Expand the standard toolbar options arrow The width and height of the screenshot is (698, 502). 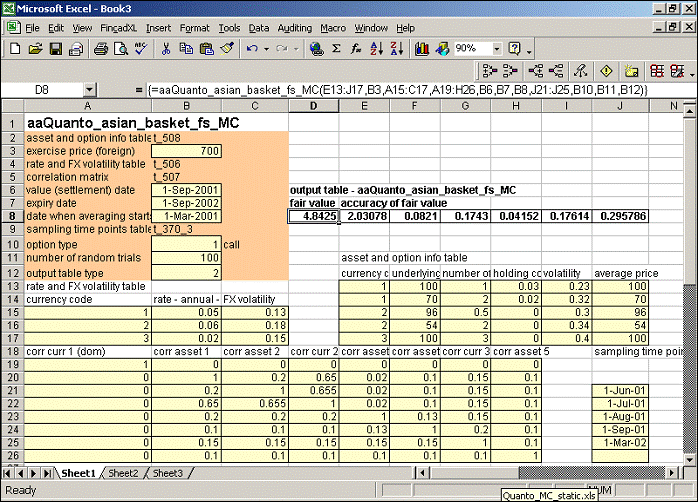(529, 52)
